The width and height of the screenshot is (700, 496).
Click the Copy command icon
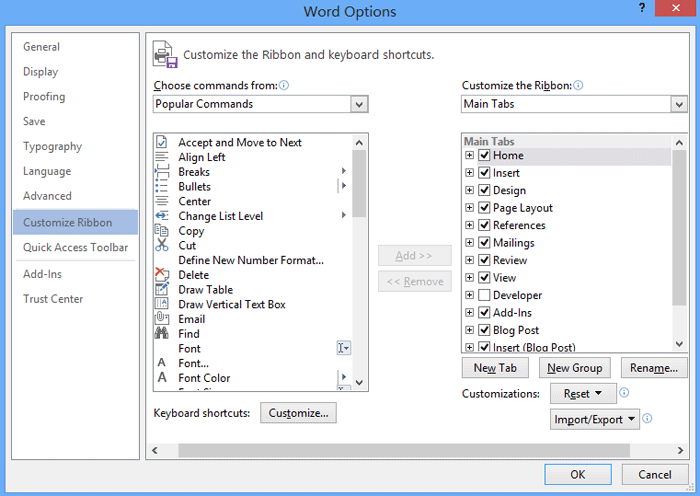162,230
